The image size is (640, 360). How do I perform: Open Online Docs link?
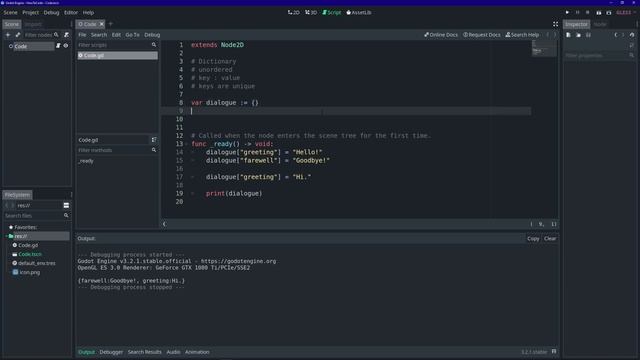pos(441,35)
